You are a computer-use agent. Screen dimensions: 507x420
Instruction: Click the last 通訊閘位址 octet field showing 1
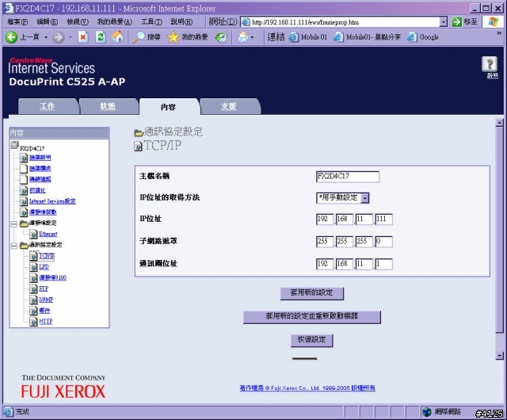(383, 264)
